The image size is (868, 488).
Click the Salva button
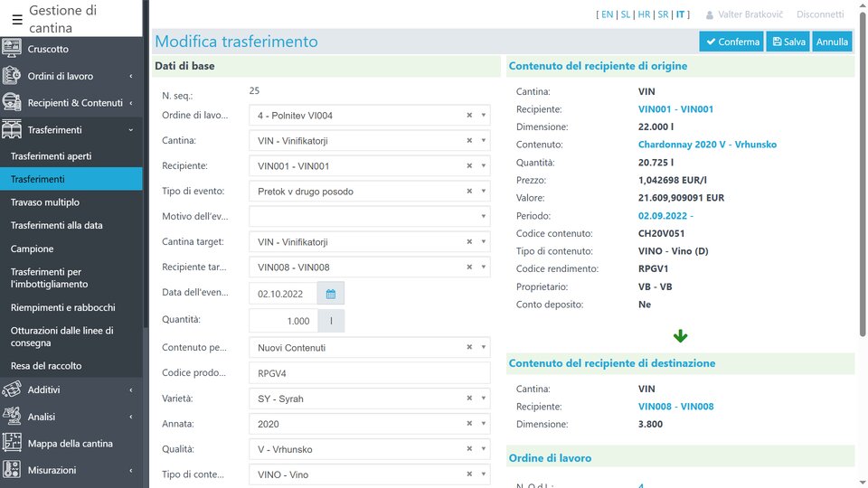(x=788, y=42)
